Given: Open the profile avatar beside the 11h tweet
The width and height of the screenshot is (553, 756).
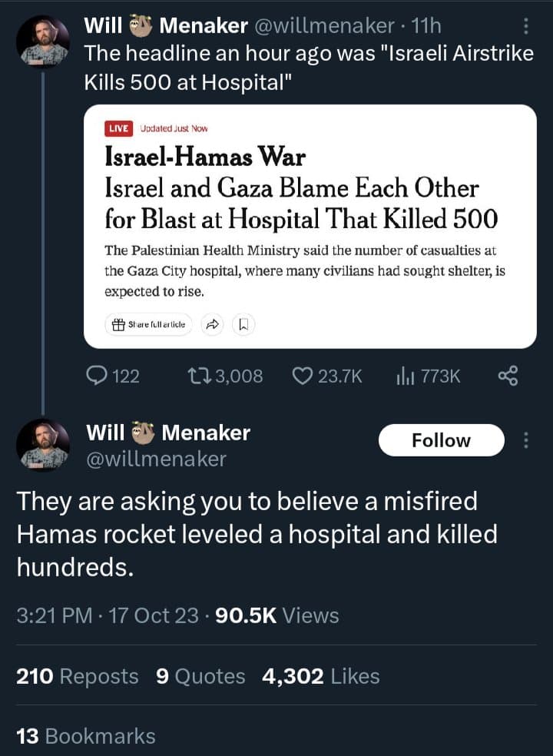Looking at the screenshot, I should pos(43,42).
